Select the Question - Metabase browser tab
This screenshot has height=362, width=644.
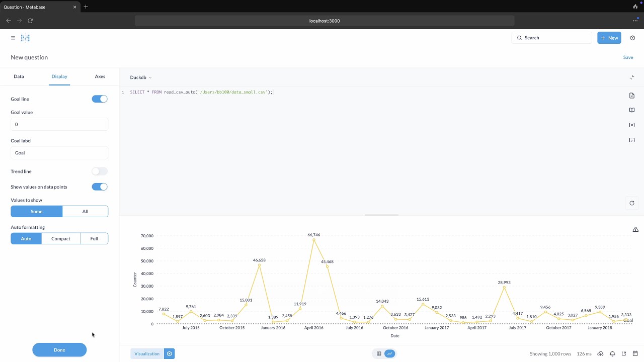tap(39, 7)
